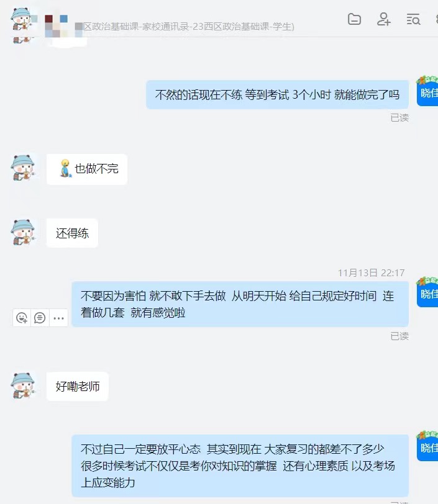Click the crying emoji in 也做不完 message
The image size is (438, 504).
[65, 168]
